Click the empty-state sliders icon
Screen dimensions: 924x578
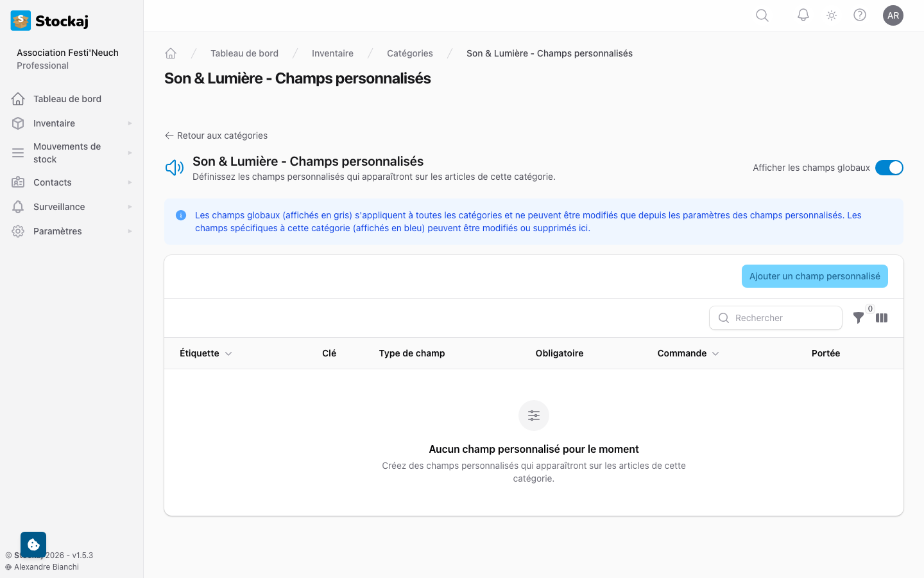click(x=534, y=416)
